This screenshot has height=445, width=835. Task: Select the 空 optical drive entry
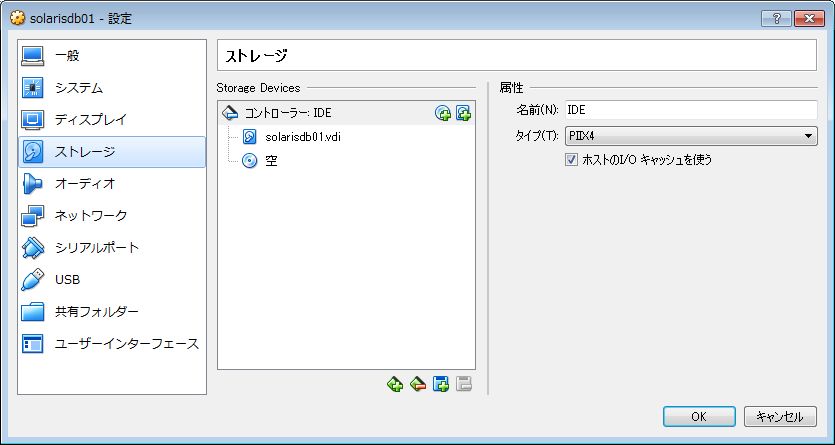271,160
